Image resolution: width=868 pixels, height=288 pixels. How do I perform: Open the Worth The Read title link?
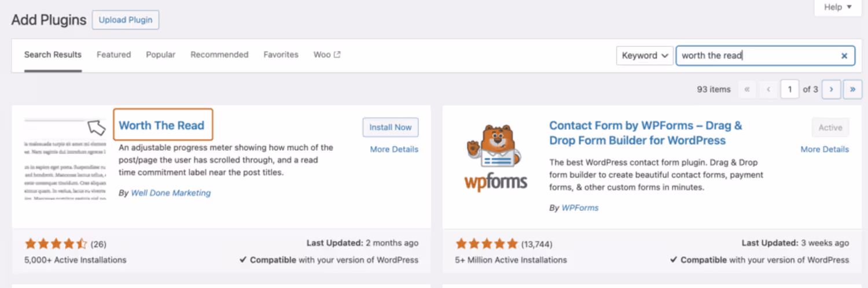pos(161,125)
